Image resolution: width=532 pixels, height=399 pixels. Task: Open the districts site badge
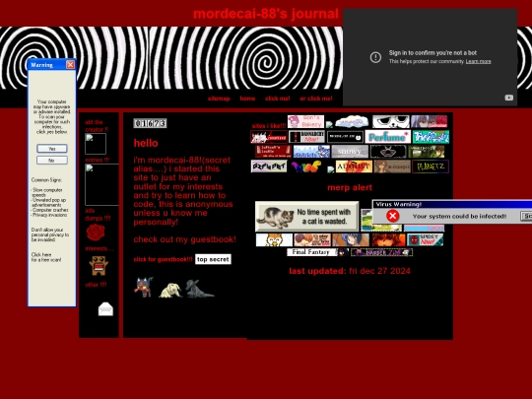(x=311, y=152)
